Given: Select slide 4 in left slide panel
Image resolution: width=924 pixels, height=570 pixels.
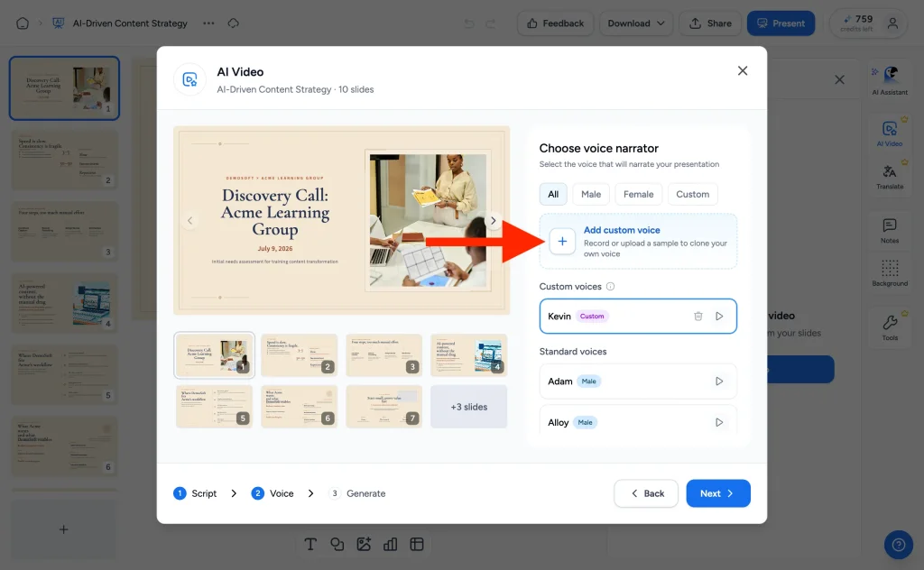Looking at the screenshot, I should click(x=64, y=303).
